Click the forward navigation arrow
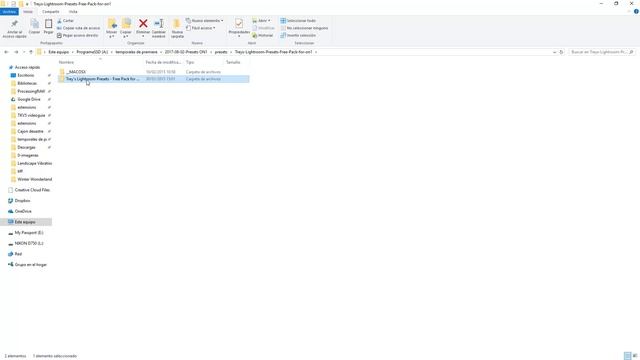The image size is (640, 360). [16, 52]
